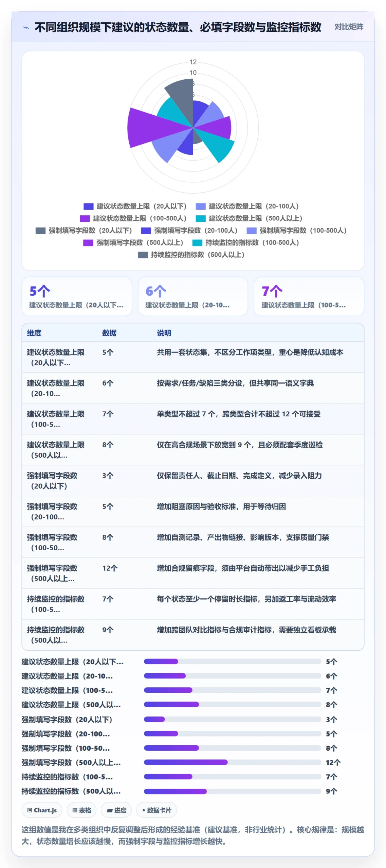Click progress bar for 建议状态数量上限（100-5…
Image resolution: width=386 pixels, height=868 pixels.
(233, 690)
